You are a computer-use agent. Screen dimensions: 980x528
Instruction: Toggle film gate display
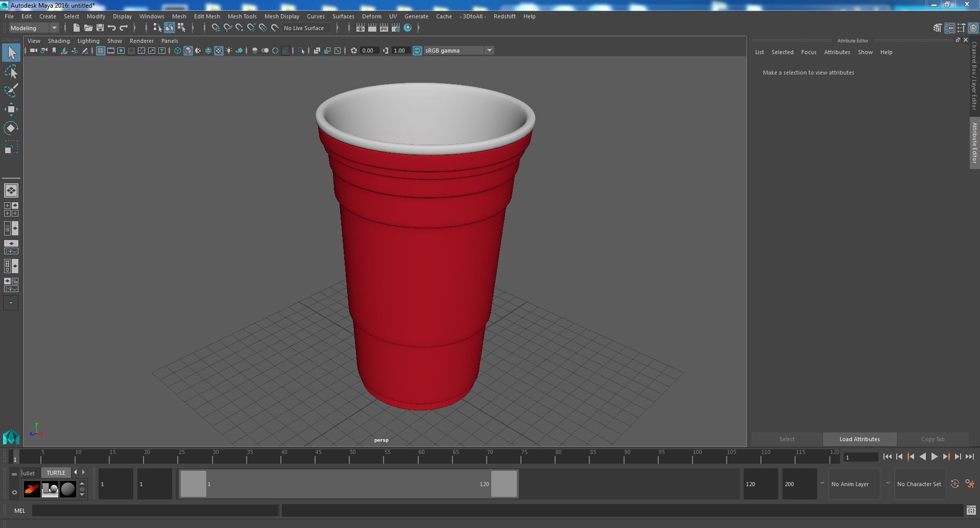pyautogui.click(x=111, y=51)
